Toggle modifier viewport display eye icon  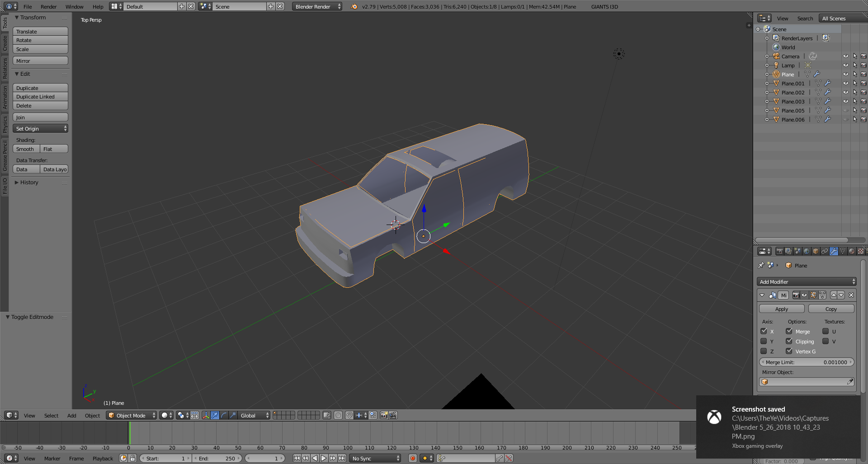[805, 295]
